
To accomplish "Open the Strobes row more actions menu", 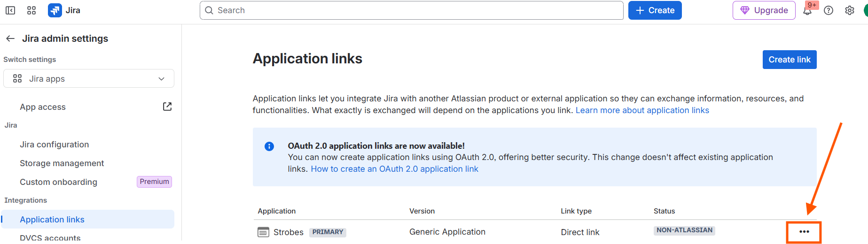I will pos(804,232).
